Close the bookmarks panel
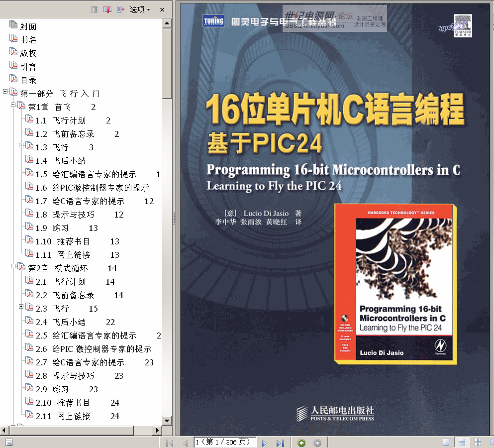The width and height of the screenshot is (494, 448). (x=162, y=10)
